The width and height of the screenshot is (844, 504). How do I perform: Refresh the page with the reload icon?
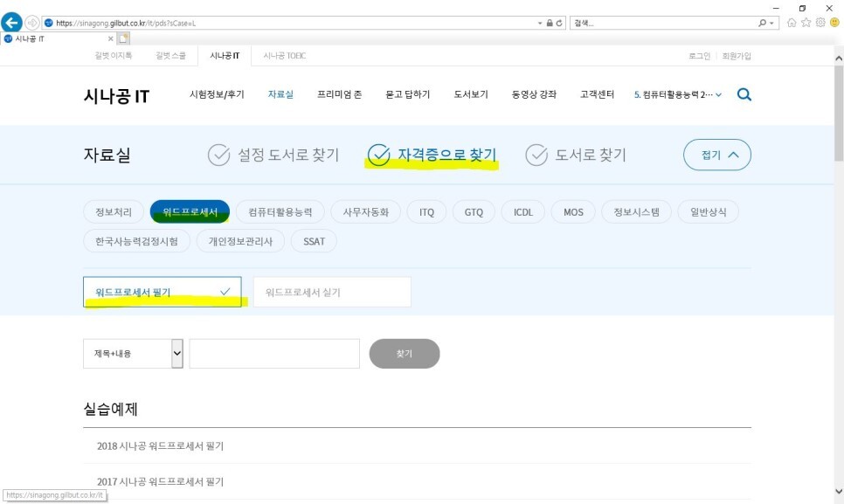[559, 23]
